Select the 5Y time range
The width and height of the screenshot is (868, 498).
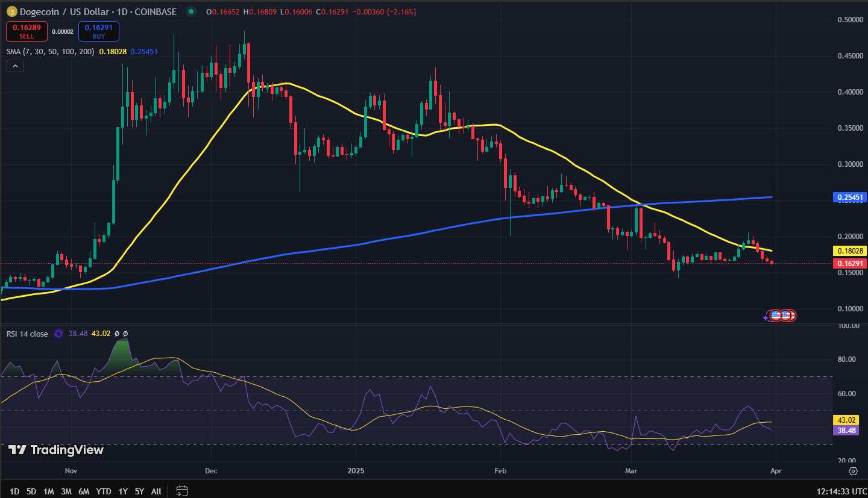click(x=139, y=491)
